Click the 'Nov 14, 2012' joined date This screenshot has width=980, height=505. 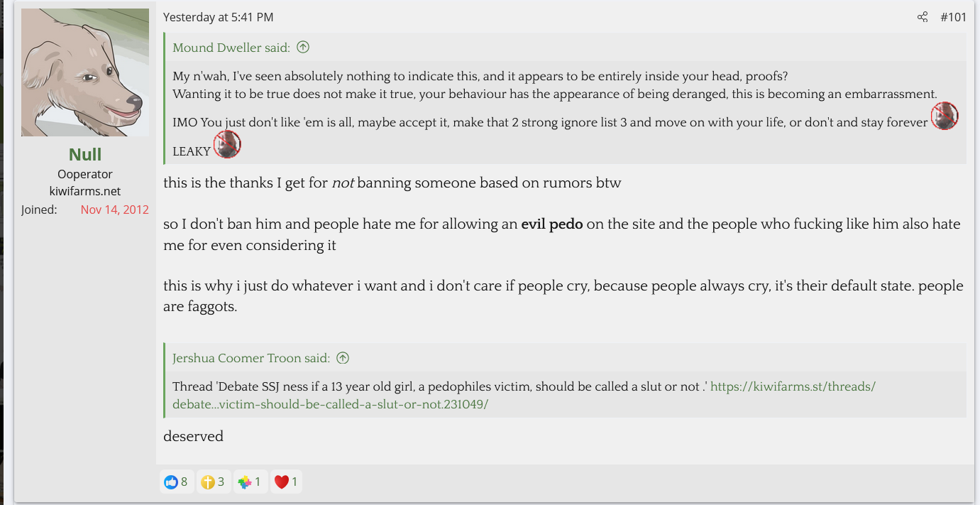(x=114, y=210)
